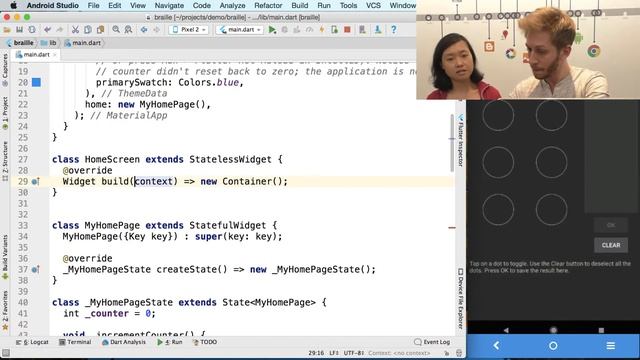Click the CLEAR button in the emulator
640x360 pixels.
(611, 245)
